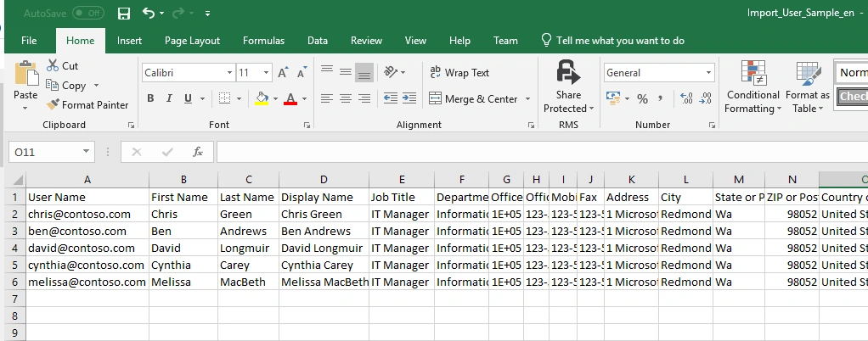Click the David Longmuir cell
The height and width of the screenshot is (341, 868).
tap(324, 249)
